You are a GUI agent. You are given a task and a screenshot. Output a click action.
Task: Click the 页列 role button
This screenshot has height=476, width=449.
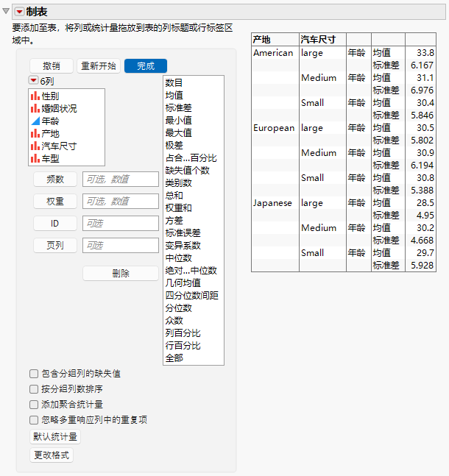tap(55, 245)
